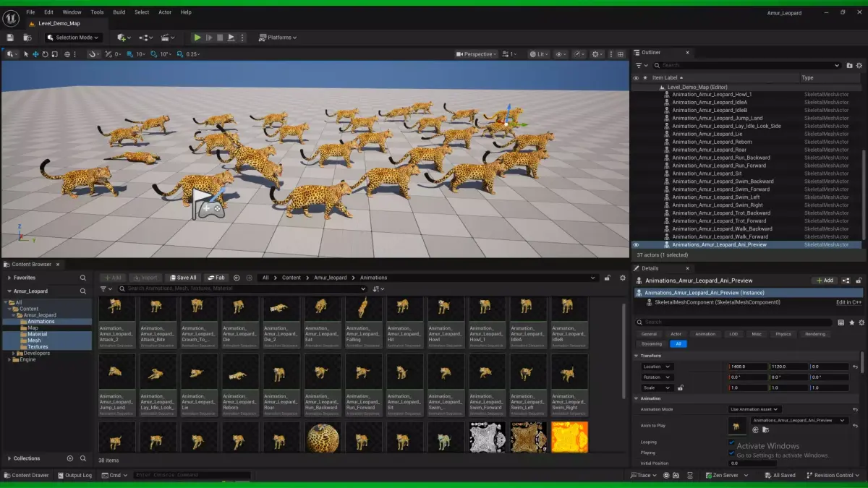Open the Lit view mode dropdown
Image resolution: width=868 pixels, height=488 pixels.
tap(539, 54)
